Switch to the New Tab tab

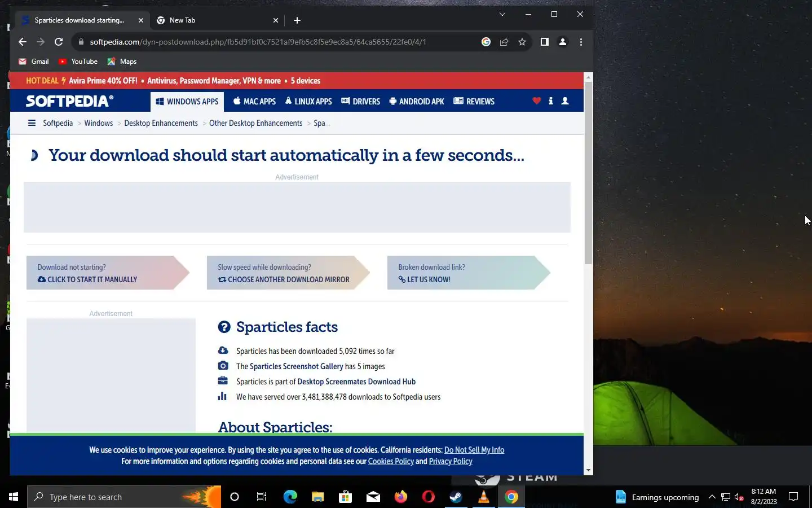click(x=217, y=20)
